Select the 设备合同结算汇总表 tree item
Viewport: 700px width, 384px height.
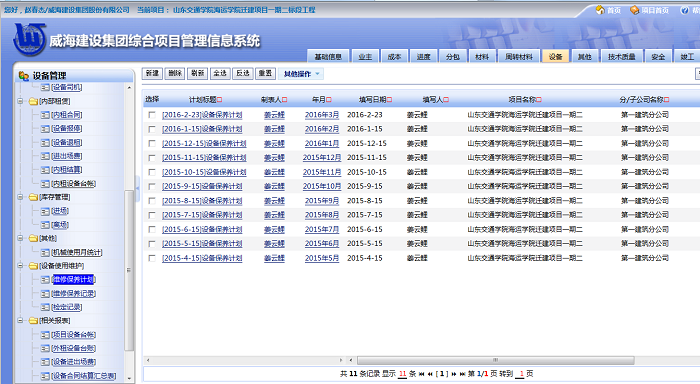[84, 376]
